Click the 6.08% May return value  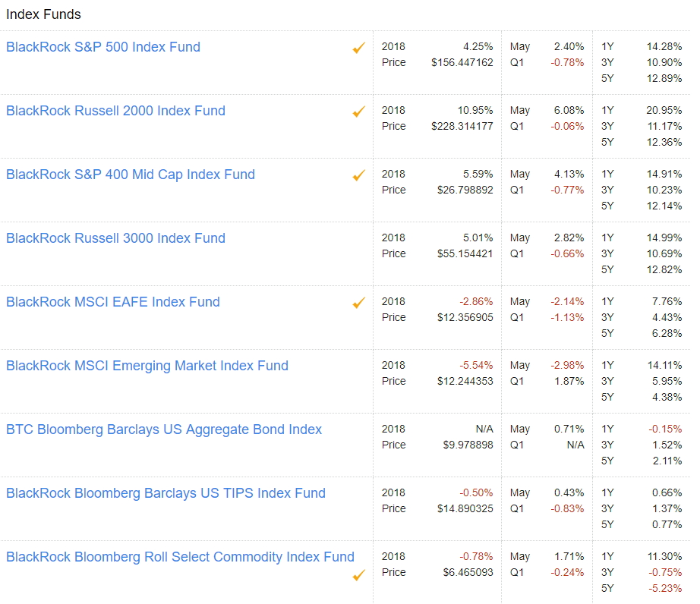(569, 111)
